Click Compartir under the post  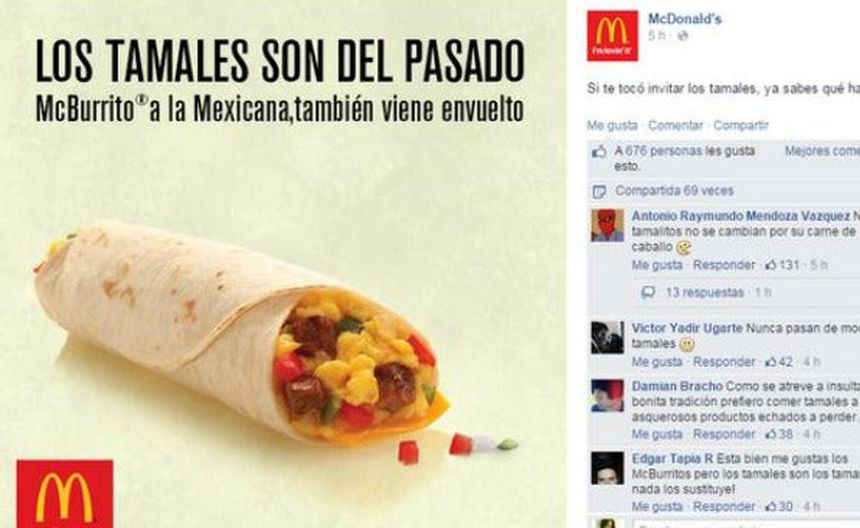click(740, 126)
